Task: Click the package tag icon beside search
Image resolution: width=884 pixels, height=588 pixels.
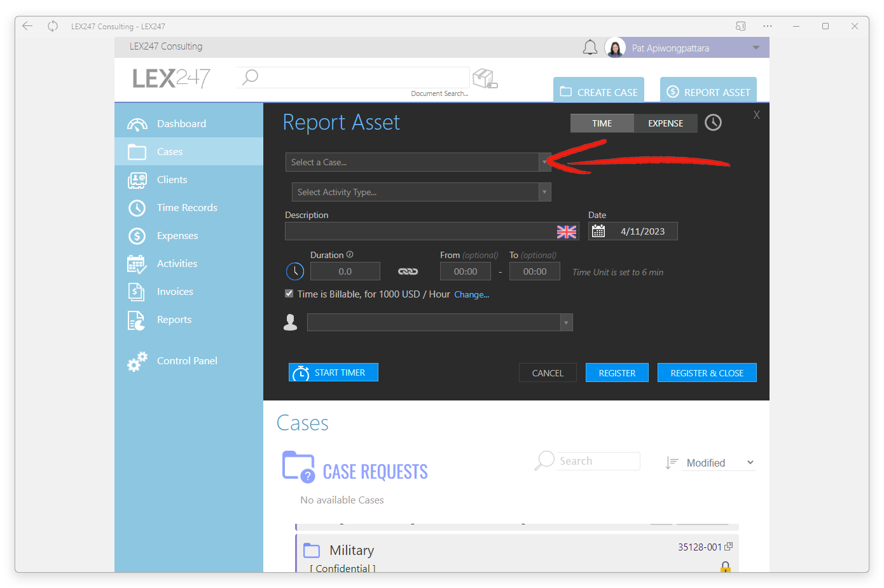Action: click(485, 78)
